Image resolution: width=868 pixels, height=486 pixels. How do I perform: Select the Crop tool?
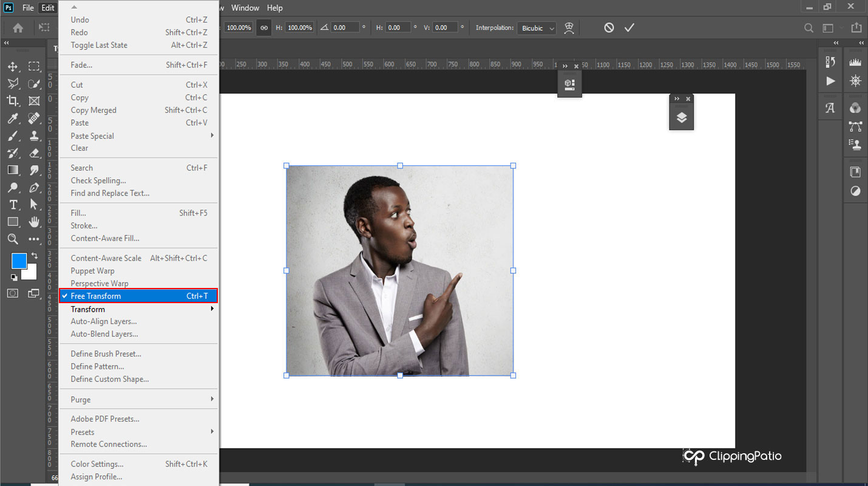[13, 101]
